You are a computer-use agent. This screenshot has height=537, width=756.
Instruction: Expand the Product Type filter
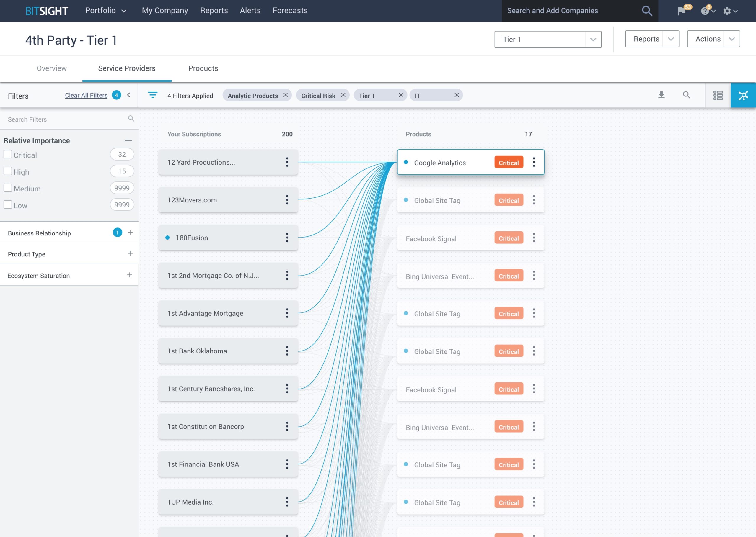coord(130,254)
